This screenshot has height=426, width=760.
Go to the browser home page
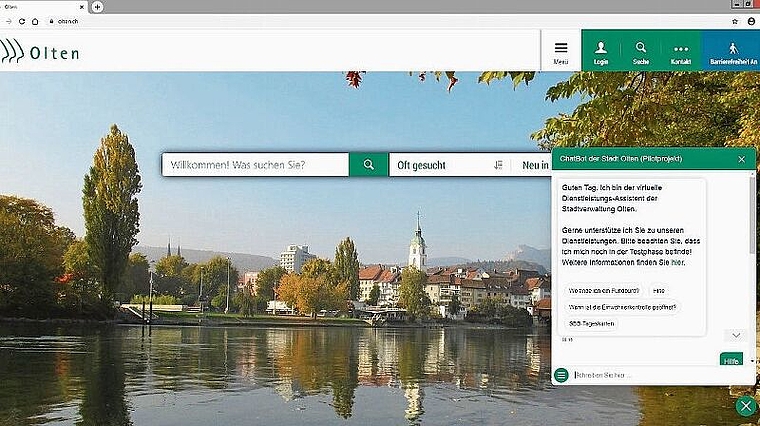pos(35,21)
